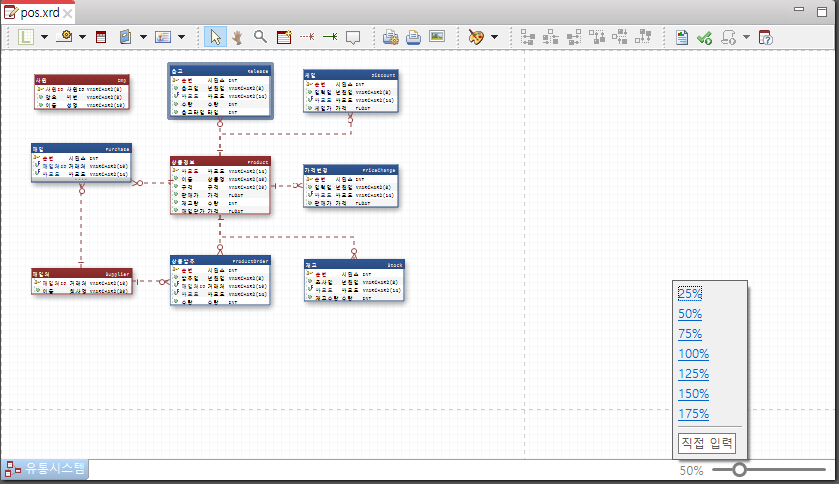This screenshot has height=484, width=839.
Task: Choose the new table tool
Action: [x=284, y=37]
